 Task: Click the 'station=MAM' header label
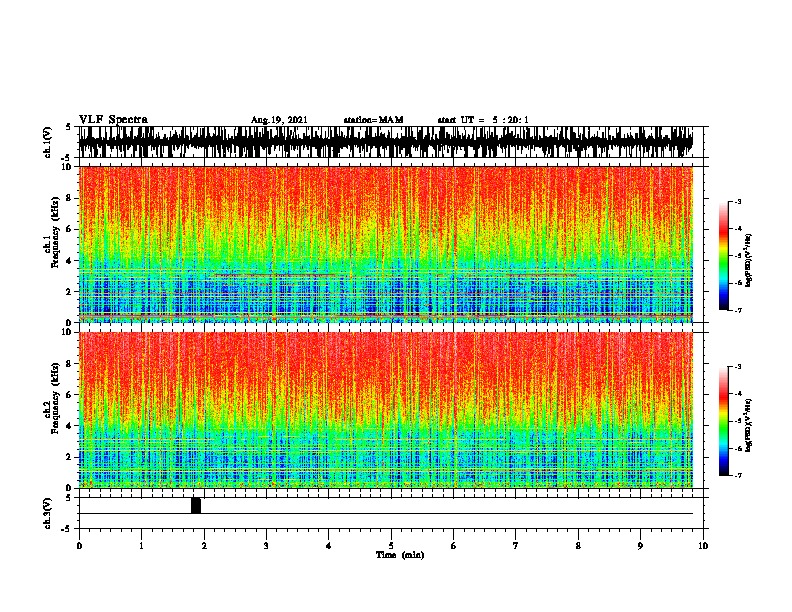point(373,120)
